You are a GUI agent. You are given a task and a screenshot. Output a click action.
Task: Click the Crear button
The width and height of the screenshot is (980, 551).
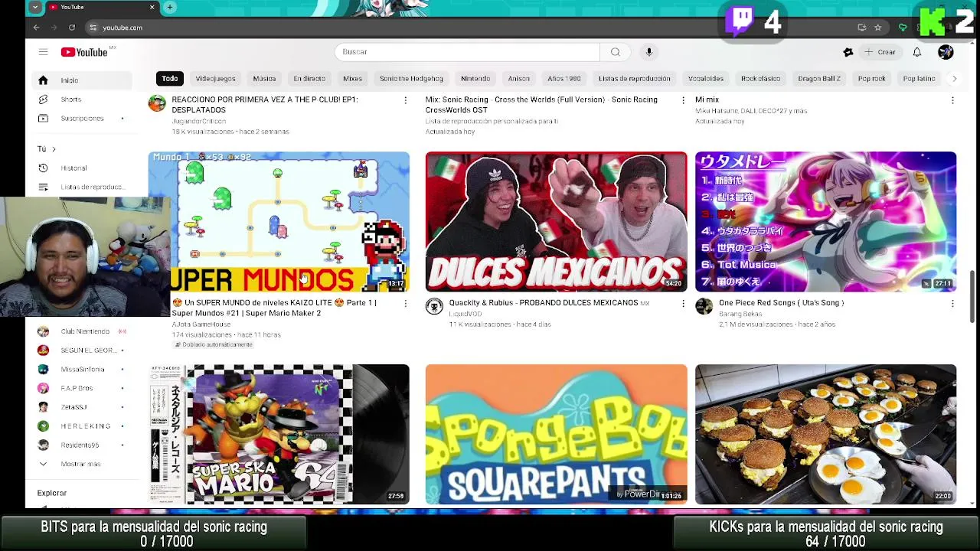879,52
